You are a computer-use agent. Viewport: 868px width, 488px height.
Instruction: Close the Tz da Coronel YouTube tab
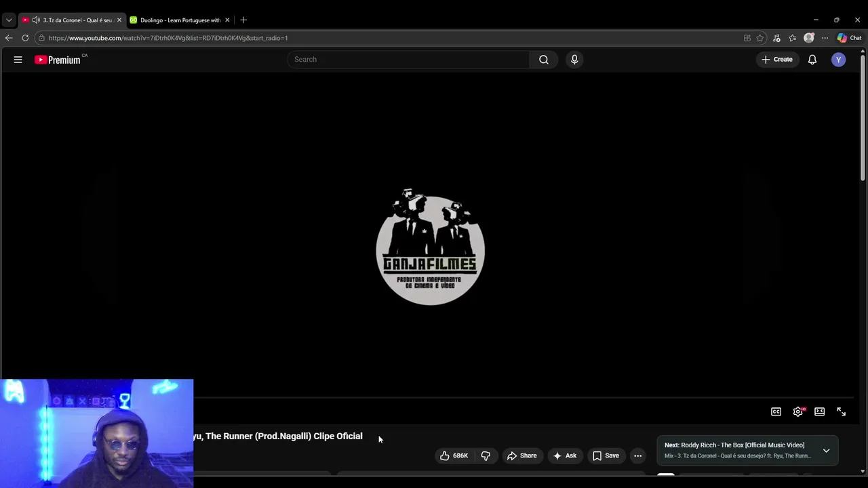119,20
